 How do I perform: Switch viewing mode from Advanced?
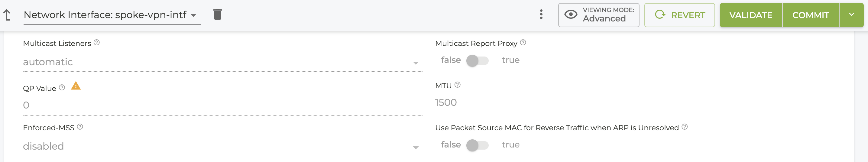pos(598,15)
